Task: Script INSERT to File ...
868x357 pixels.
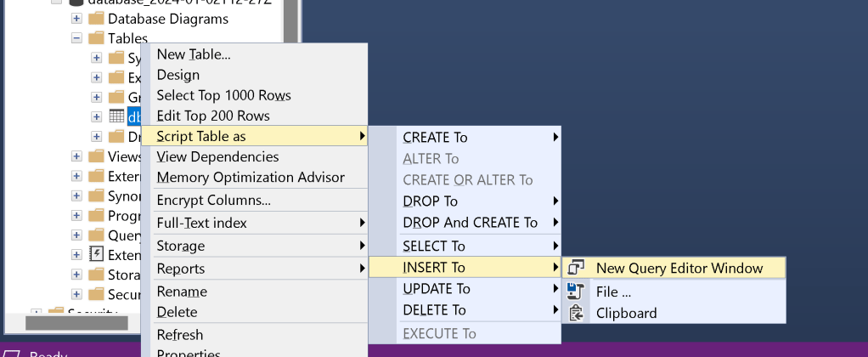Action: pos(674,291)
